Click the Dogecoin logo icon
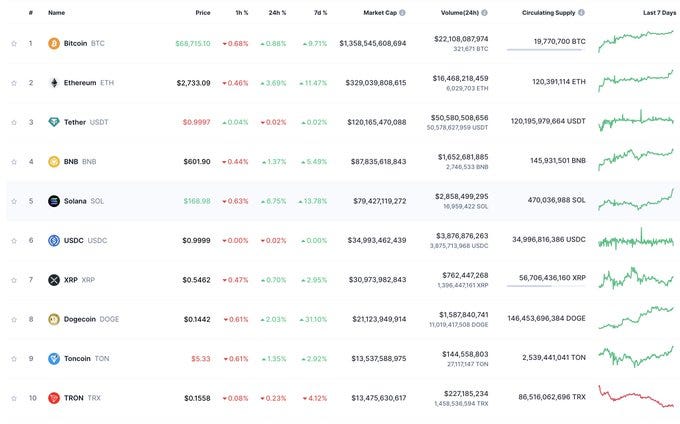 (54, 320)
